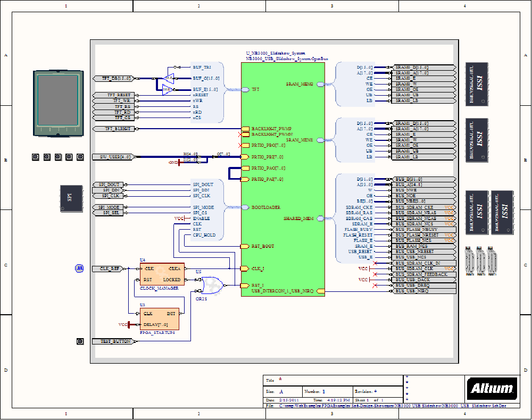Click the FLASH_BUSY harness entry label
Screen dimensions: 532x420
(x=358, y=230)
